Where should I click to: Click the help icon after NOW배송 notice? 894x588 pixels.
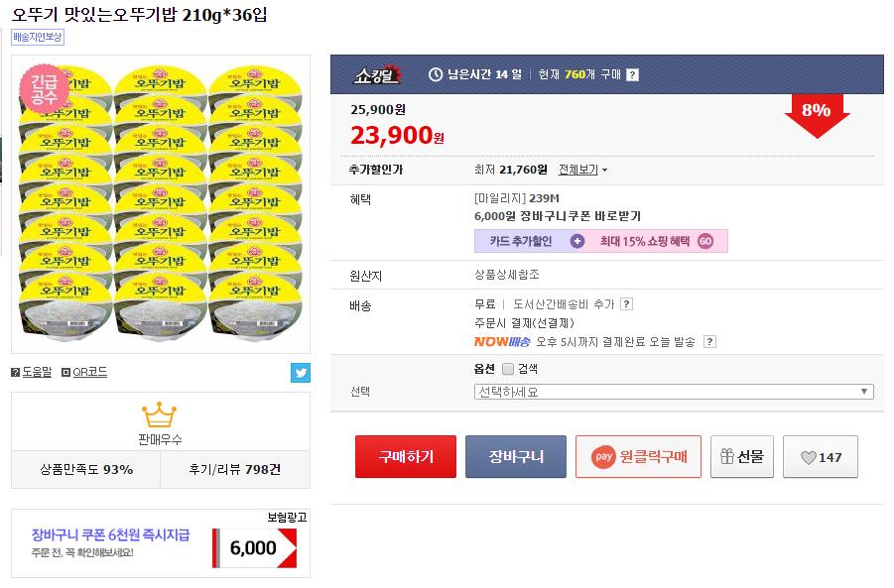709,342
